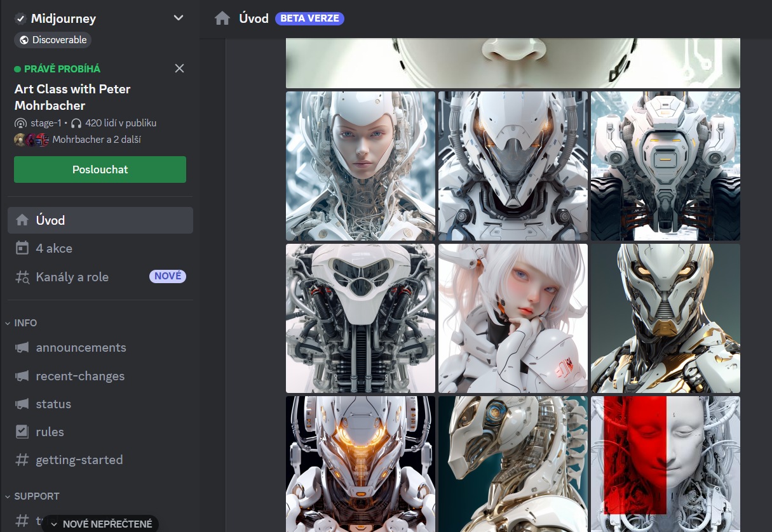
Task: Open the Midjourney server dropdown menu
Action: [179, 18]
